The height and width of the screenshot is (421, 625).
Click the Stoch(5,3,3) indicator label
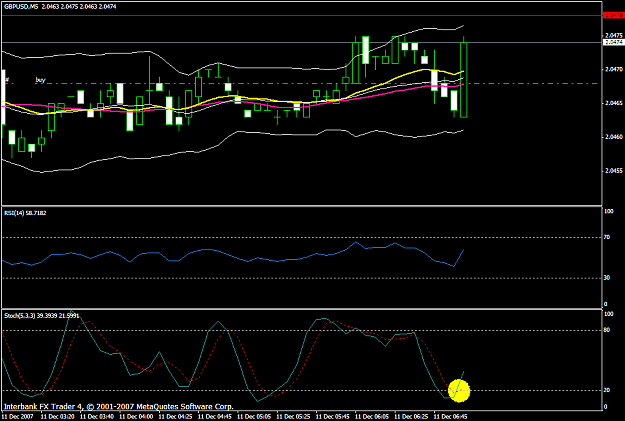coord(41,315)
